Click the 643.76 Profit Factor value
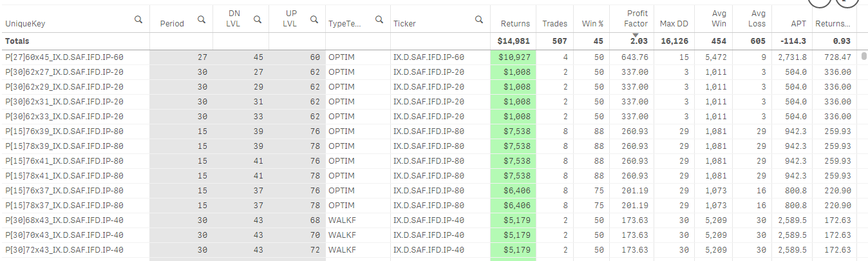This screenshot has width=868, height=261. 634,57
